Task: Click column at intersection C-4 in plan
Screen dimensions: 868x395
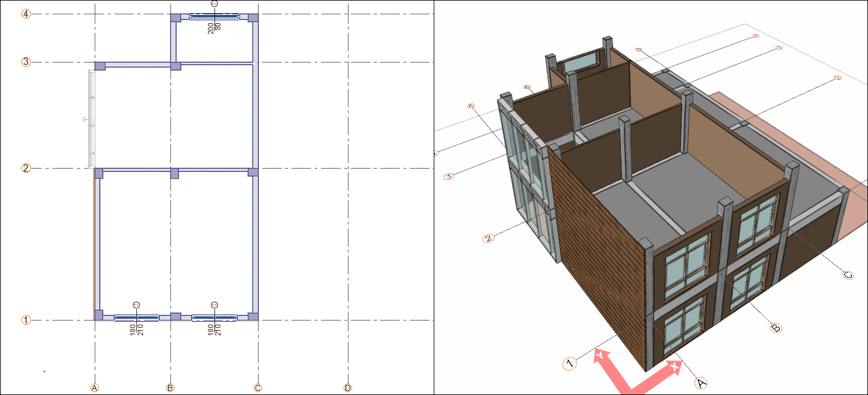Action: [253, 18]
